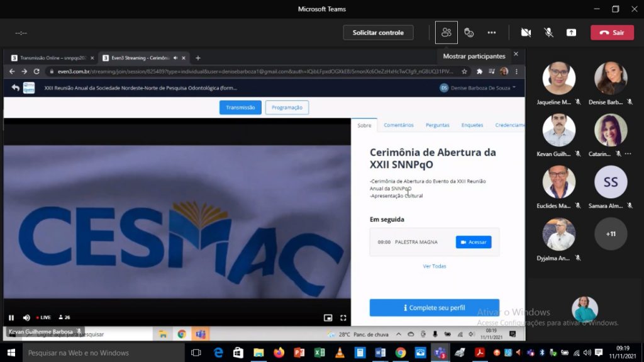Open the browser media control icon

point(492,72)
